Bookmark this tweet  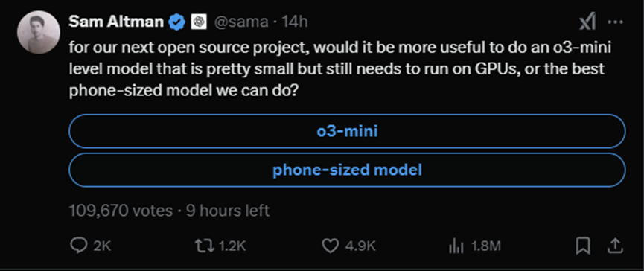(583, 246)
